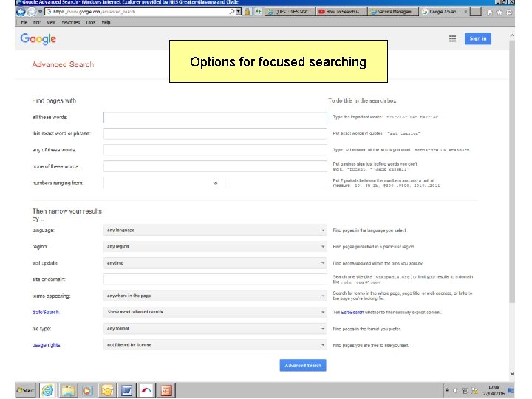Open the Favorites menu
532x399 pixels.
pyautogui.click(x=71, y=22)
